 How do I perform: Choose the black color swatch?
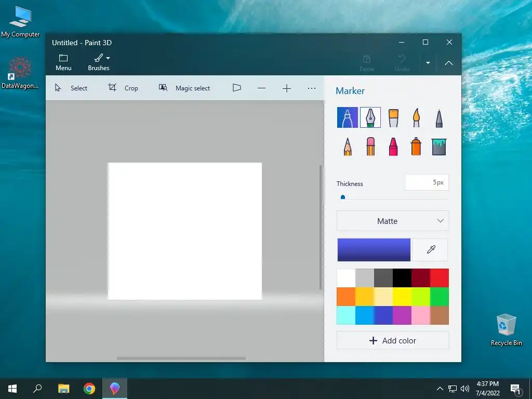(402, 278)
